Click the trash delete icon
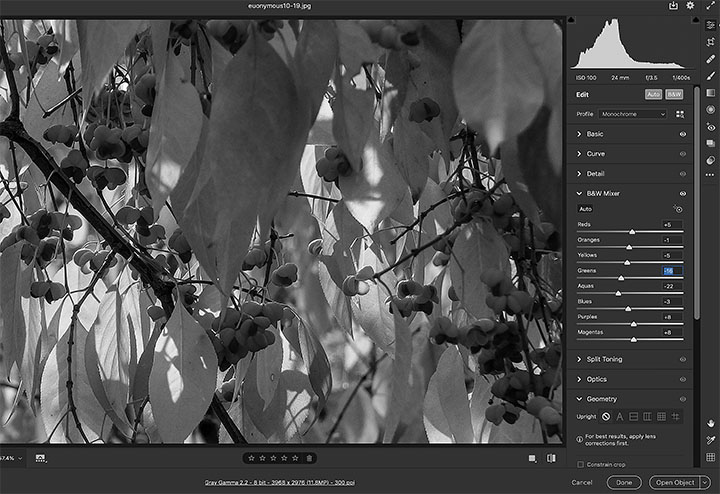This screenshot has width=720, height=494. (x=309, y=458)
